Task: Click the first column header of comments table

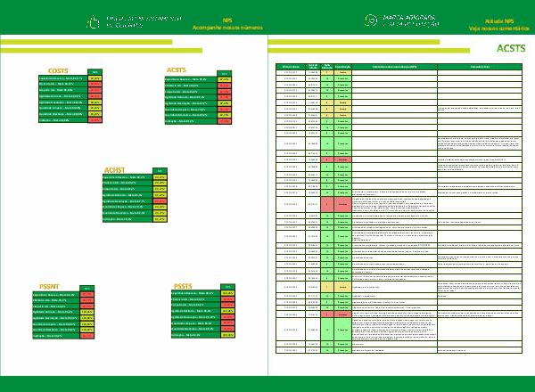Action: (x=291, y=67)
